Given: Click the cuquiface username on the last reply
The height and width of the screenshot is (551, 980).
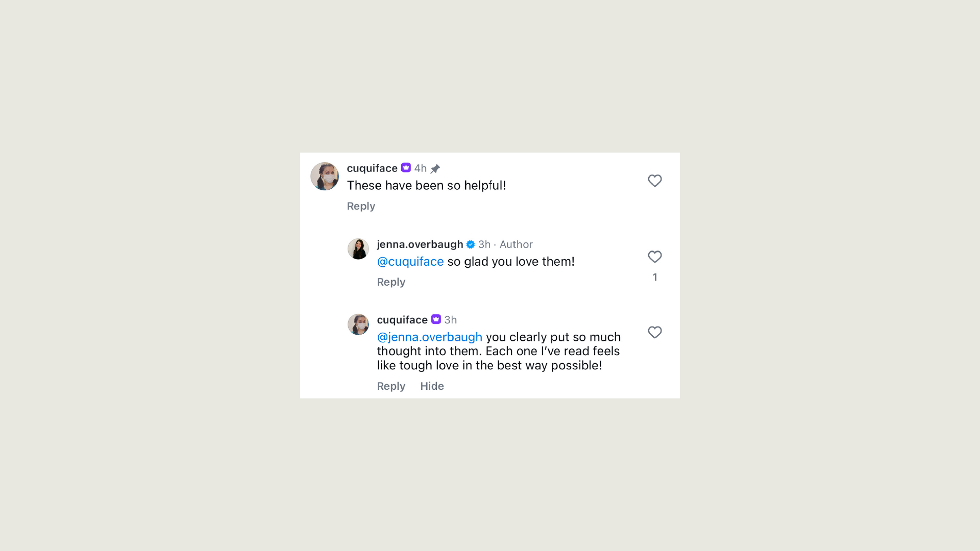Looking at the screenshot, I should 402,320.
